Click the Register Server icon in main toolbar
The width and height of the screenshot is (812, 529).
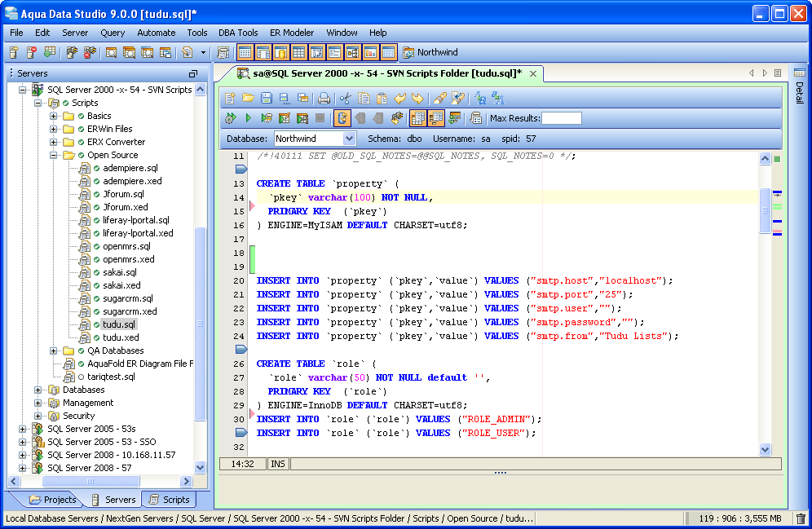(14, 53)
